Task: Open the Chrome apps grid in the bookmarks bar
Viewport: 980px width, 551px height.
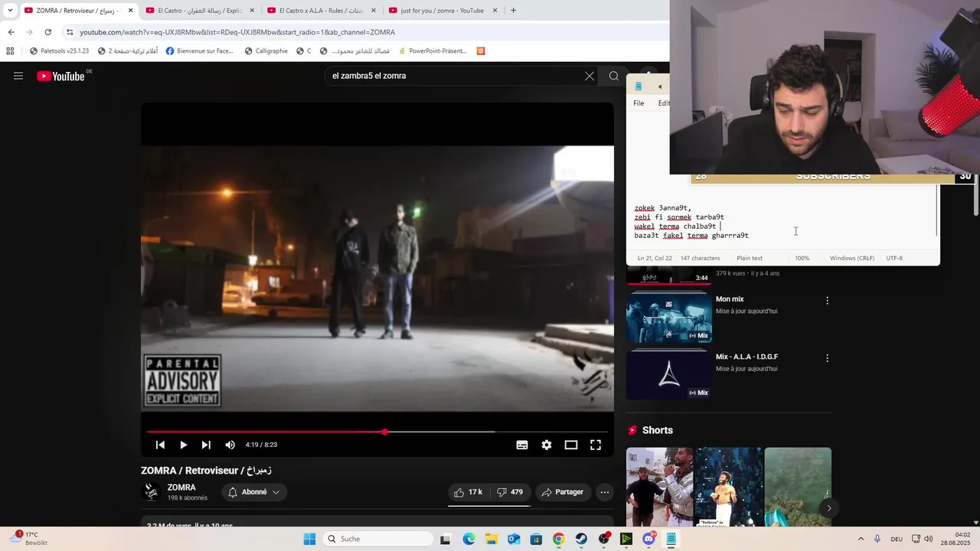Action: [10, 51]
